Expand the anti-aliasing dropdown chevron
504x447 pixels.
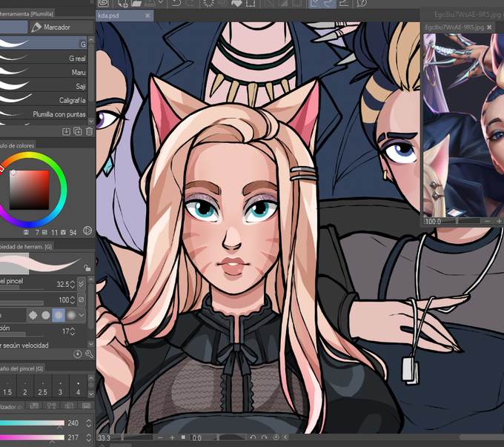[82, 315]
